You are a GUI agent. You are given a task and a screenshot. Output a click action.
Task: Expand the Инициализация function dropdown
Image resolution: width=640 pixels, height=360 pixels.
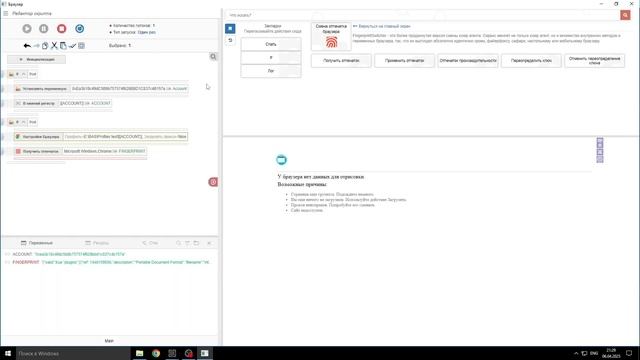[x=36, y=60]
